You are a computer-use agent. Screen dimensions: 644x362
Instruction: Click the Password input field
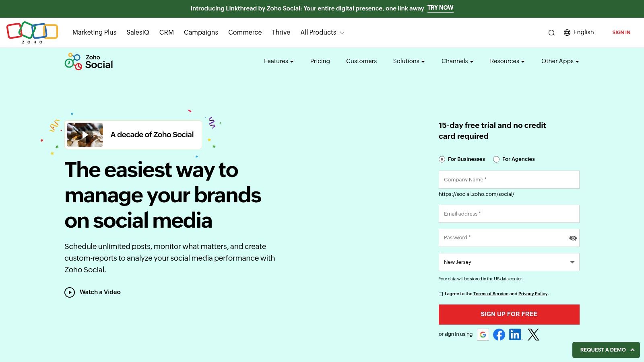click(509, 238)
